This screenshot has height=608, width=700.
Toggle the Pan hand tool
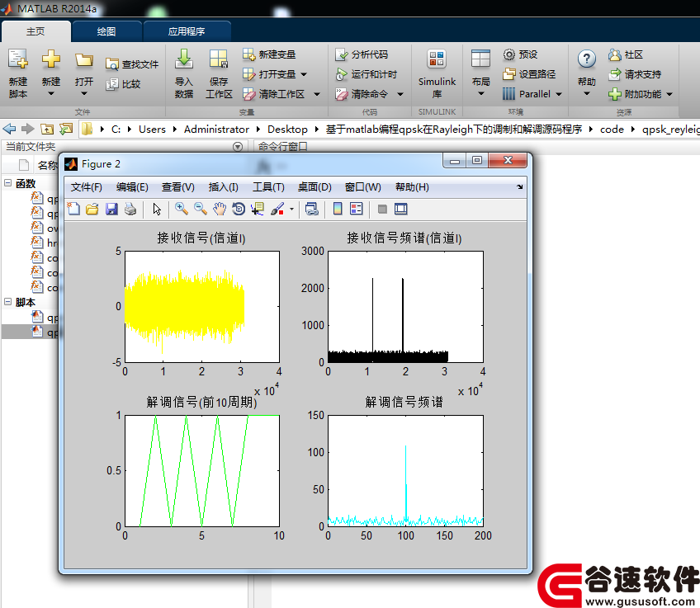tap(220, 209)
